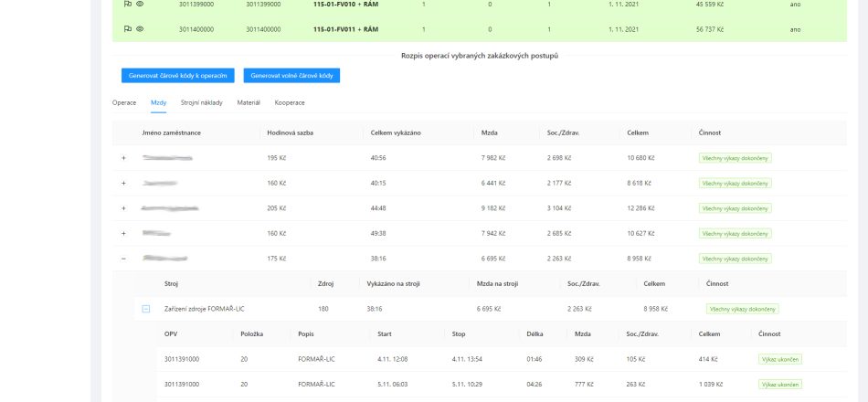
Task: Click Generovat volné čárové kódy button
Action: pyautogui.click(x=291, y=76)
